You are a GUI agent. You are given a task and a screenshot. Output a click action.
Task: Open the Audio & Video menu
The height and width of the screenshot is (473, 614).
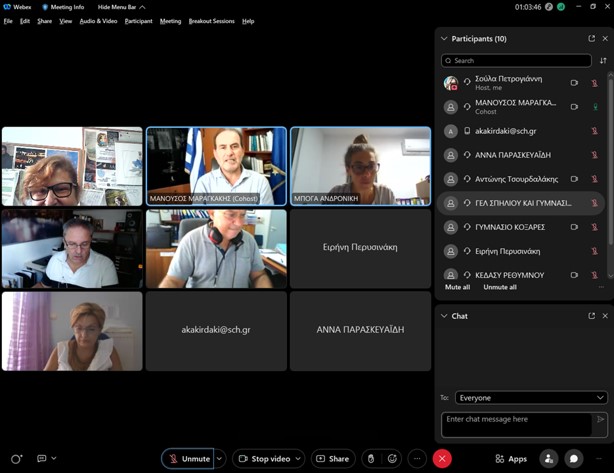point(98,21)
